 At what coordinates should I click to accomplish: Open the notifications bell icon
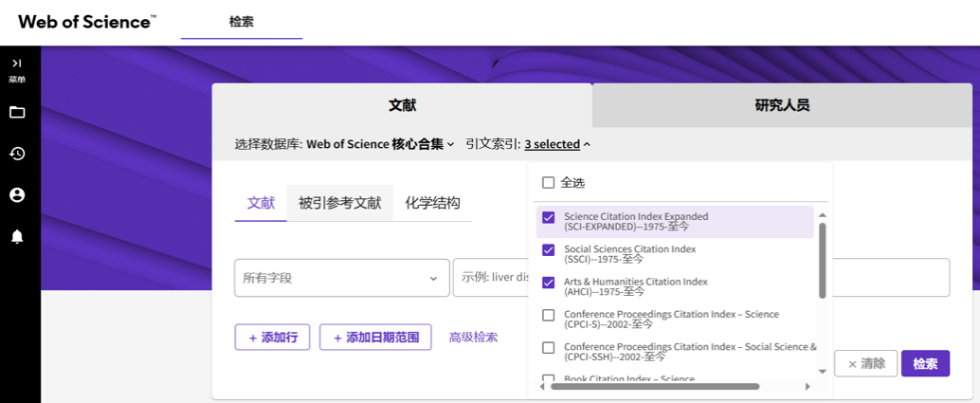tap(17, 236)
